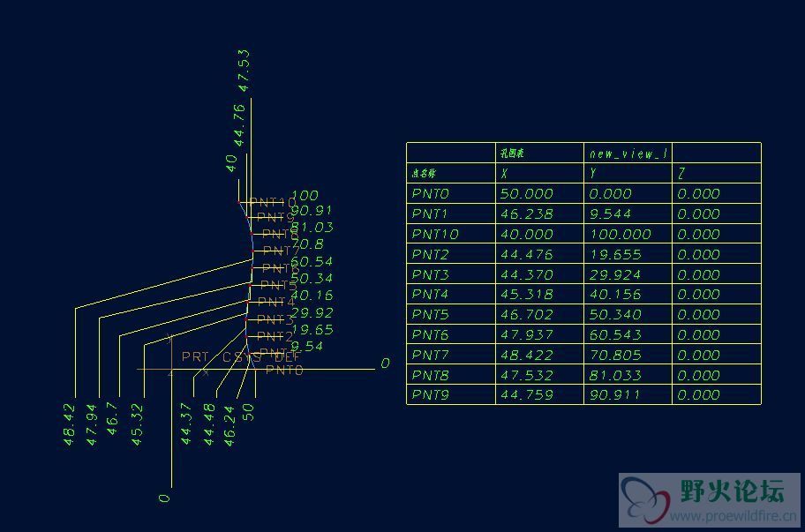This screenshot has height=532, width=805.
Task: Select ordinate dimension 29.92
Action: tap(313, 313)
